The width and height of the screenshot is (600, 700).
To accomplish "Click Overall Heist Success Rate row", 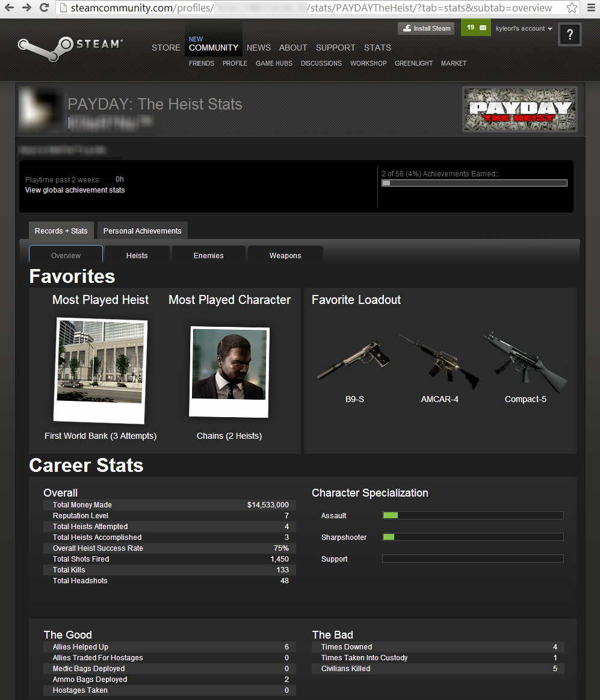I will pos(170,548).
